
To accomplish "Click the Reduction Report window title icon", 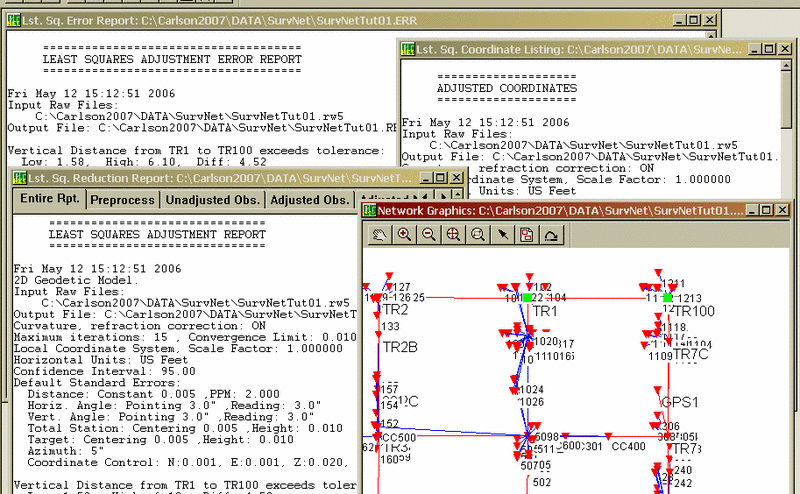I will [x=20, y=178].
